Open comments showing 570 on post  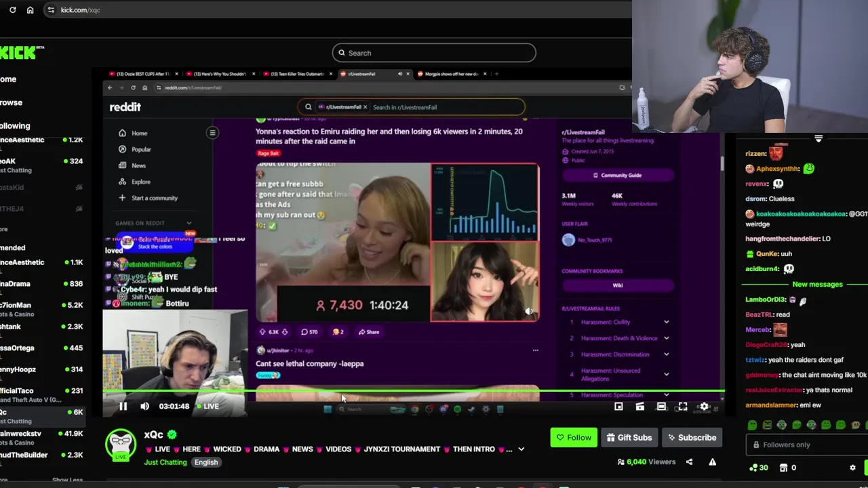[x=309, y=332]
